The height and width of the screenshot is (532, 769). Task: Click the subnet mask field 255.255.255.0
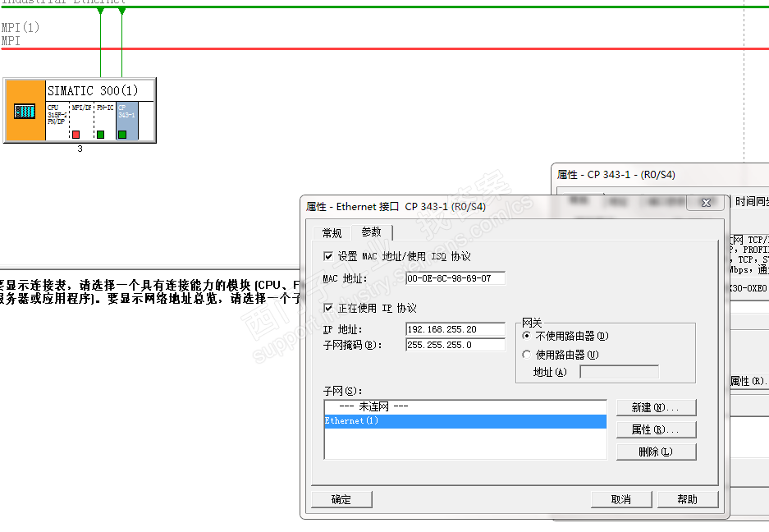coord(455,345)
